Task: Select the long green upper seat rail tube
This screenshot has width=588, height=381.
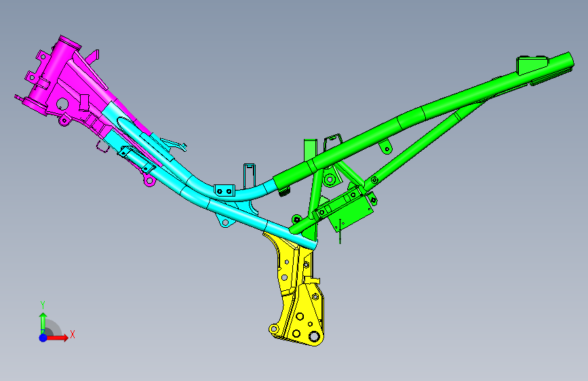Action: pos(424,113)
